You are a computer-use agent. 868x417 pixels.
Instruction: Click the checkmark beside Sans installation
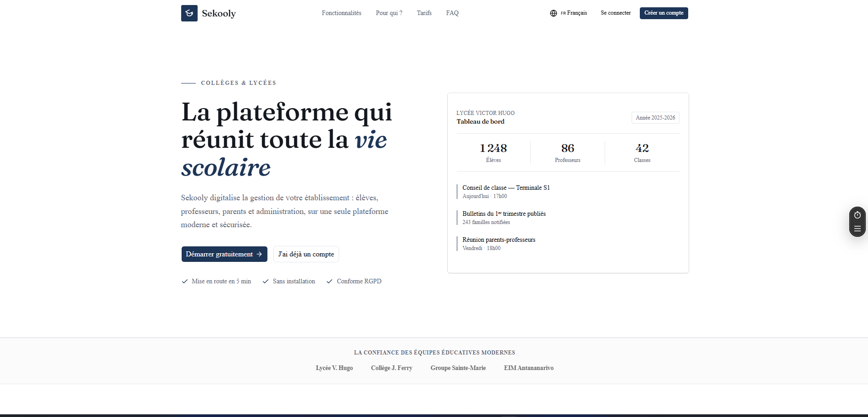click(x=266, y=281)
